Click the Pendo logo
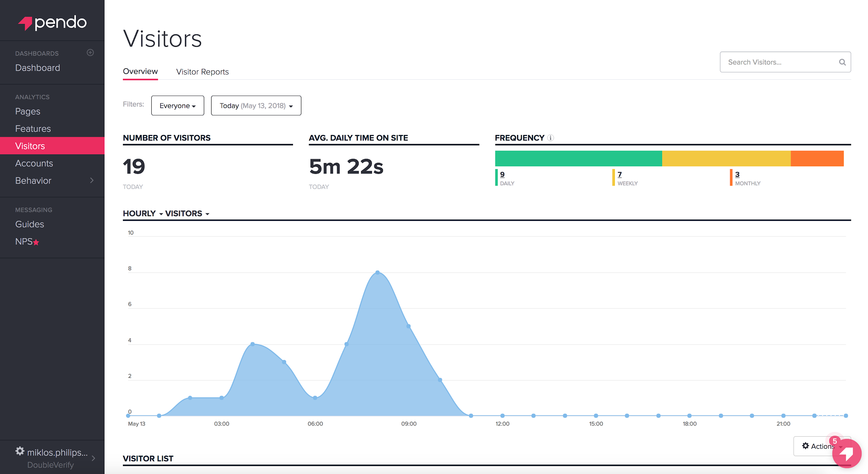 click(x=52, y=23)
